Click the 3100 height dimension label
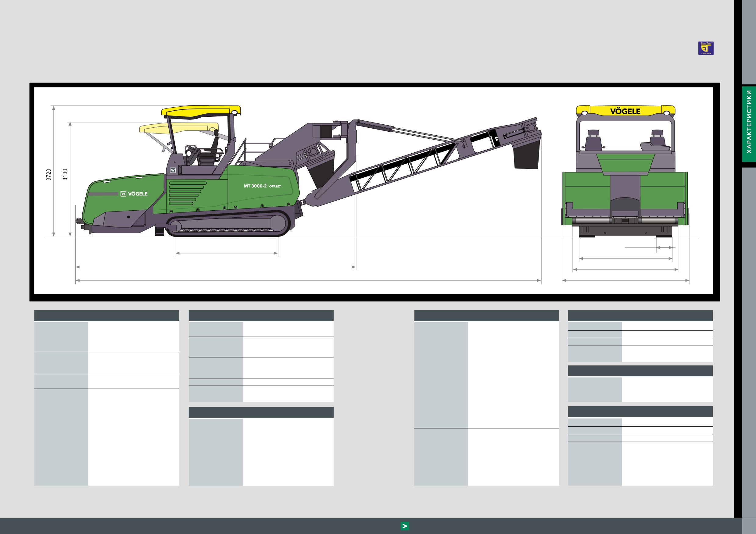The width and height of the screenshot is (756, 534). 65,175
